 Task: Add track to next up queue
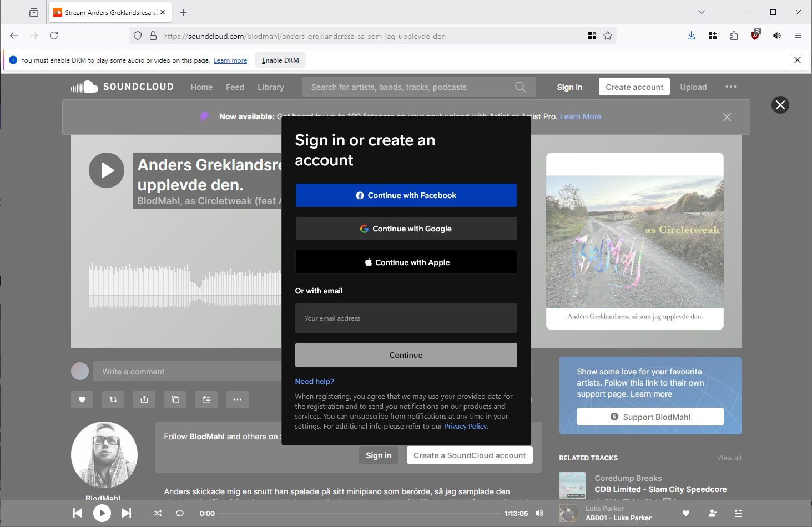pyautogui.click(x=206, y=399)
